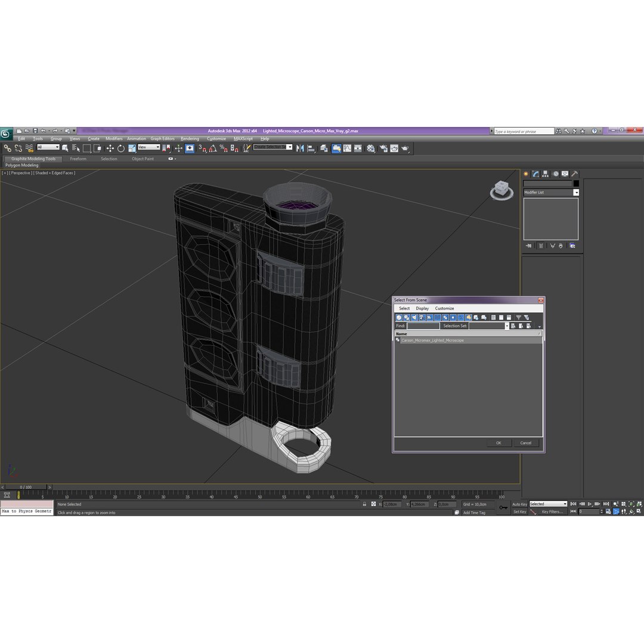Open the Modifier List dropdown

551,192
